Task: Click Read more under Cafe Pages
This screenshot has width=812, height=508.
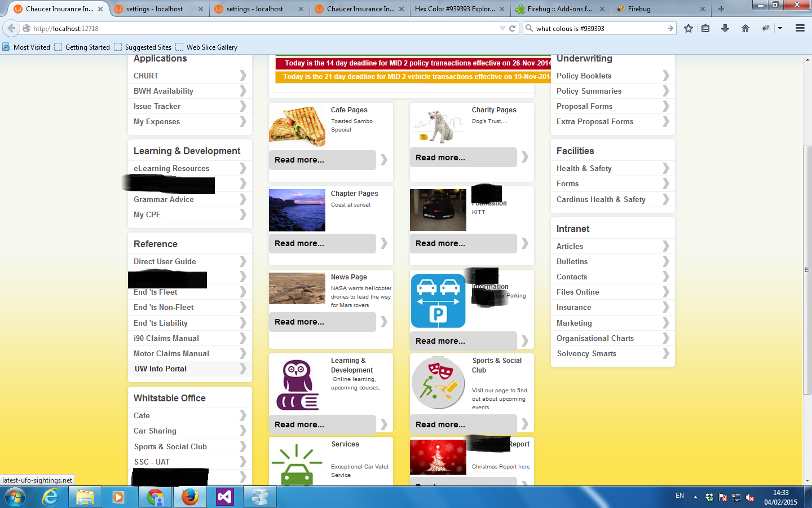Action: (323, 160)
